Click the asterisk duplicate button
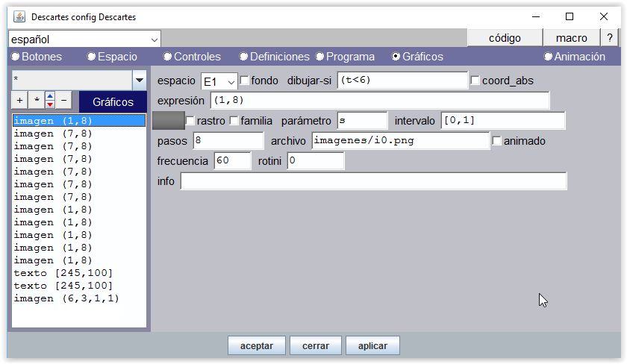This screenshot has height=364, width=627. click(x=35, y=100)
